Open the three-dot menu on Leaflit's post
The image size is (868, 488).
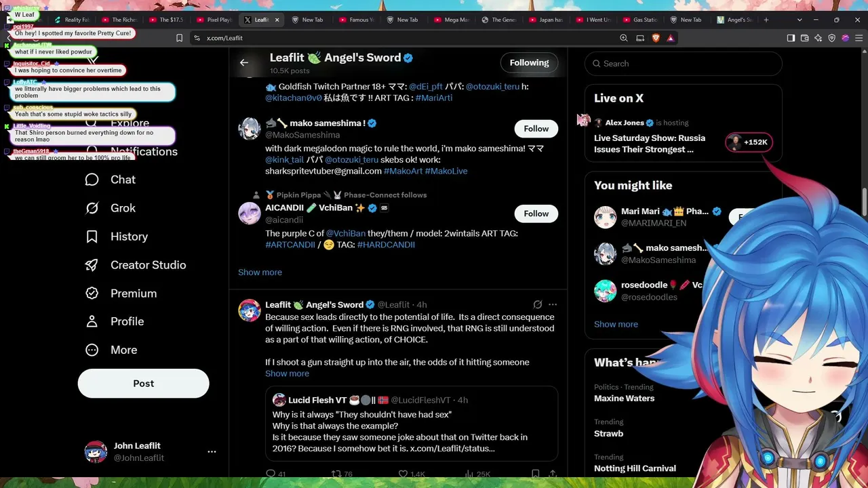click(x=553, y=305)
